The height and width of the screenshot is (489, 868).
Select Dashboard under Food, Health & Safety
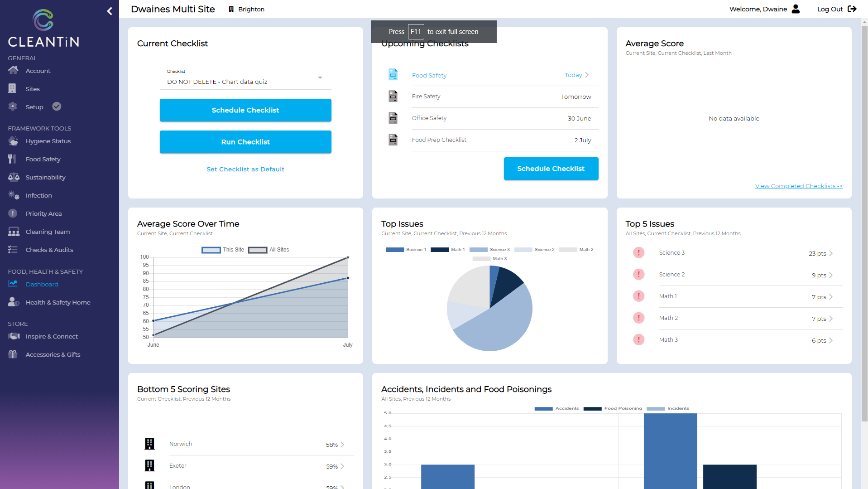point(42,284)
